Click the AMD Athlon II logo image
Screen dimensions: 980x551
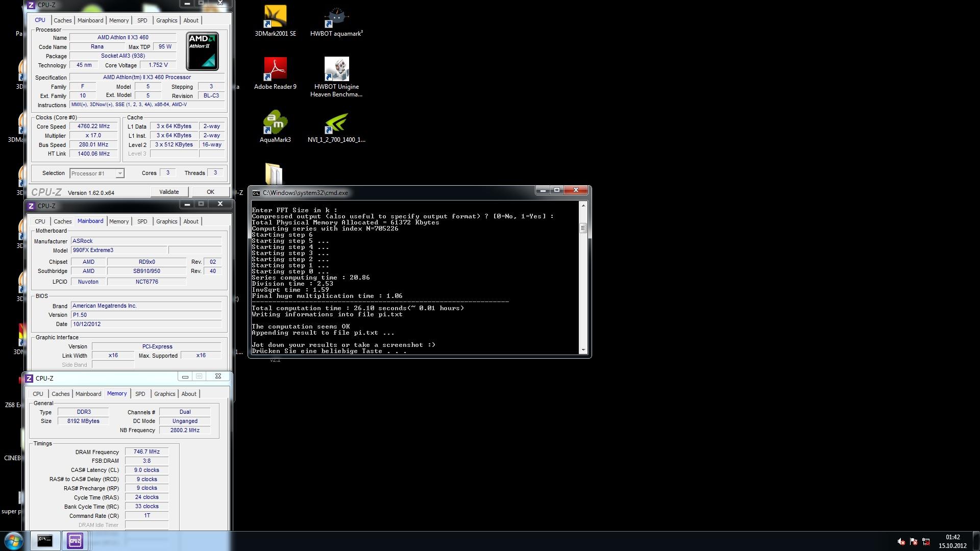[202, 51]
